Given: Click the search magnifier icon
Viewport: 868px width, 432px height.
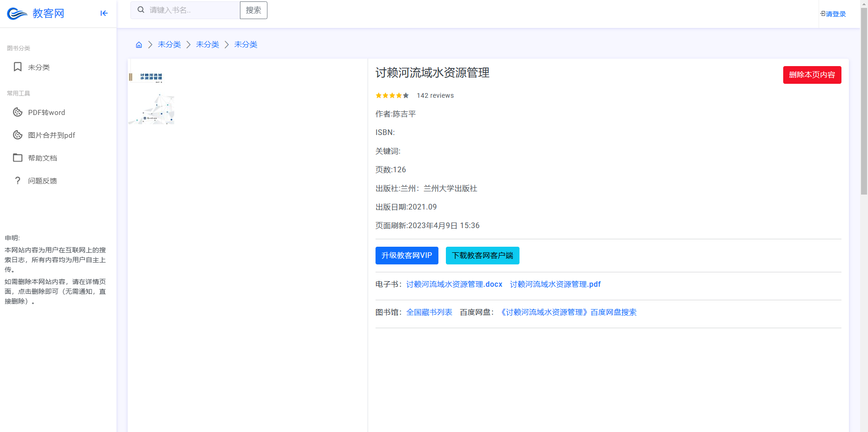Looking at the screenshot, I should [141, 10].
